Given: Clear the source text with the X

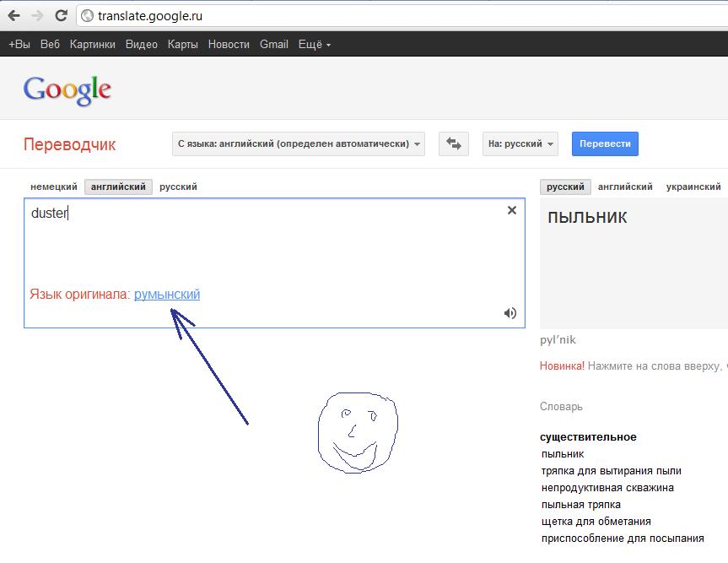Looking at the screenshot, I should (x=512, y=210).
